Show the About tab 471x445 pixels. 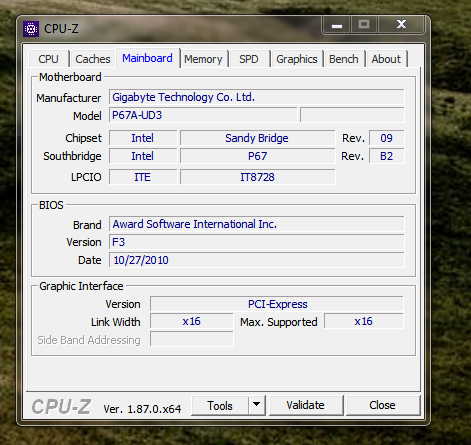386,59
